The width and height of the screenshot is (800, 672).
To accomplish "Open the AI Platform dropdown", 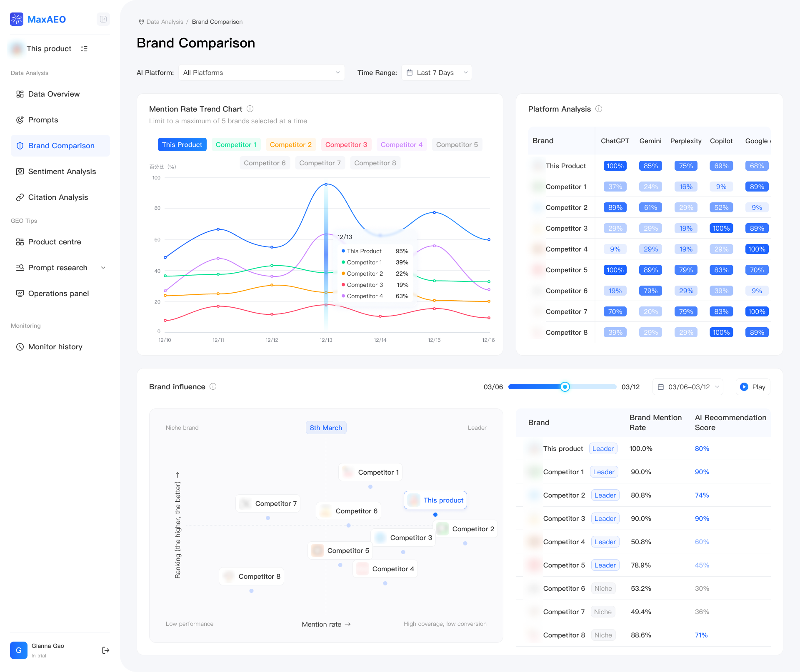I will pos(262,72).
